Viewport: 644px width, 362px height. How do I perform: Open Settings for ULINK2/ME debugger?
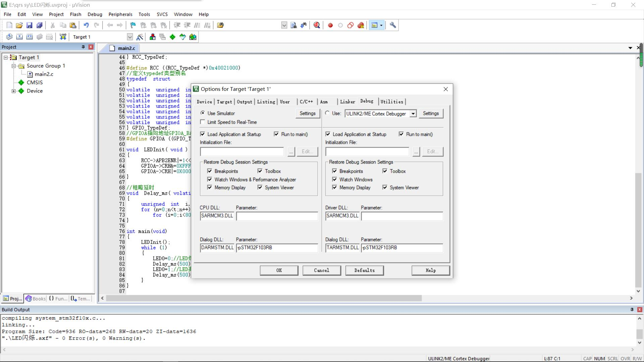[x=431, y=113]
